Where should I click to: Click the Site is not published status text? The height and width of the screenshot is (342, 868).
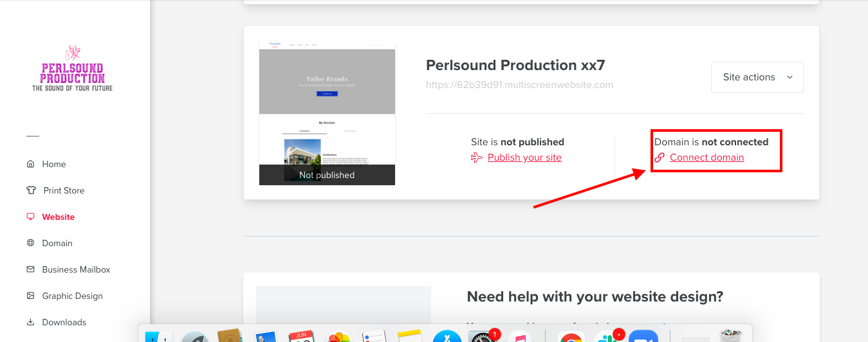coord(517,142)
